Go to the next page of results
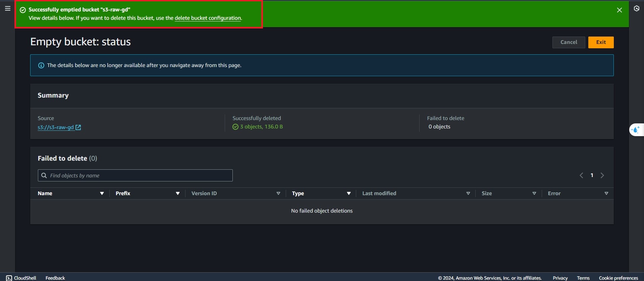 click(x=602, y=175)
